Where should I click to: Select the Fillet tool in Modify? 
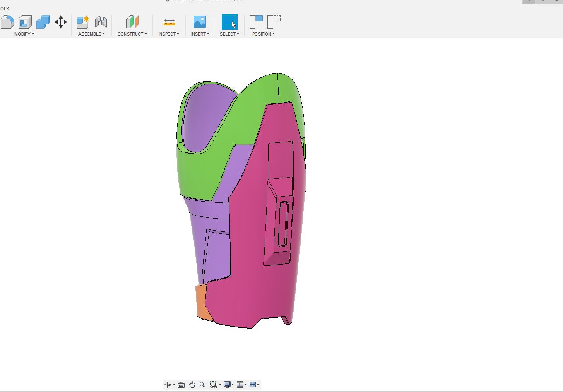[7, 22]
